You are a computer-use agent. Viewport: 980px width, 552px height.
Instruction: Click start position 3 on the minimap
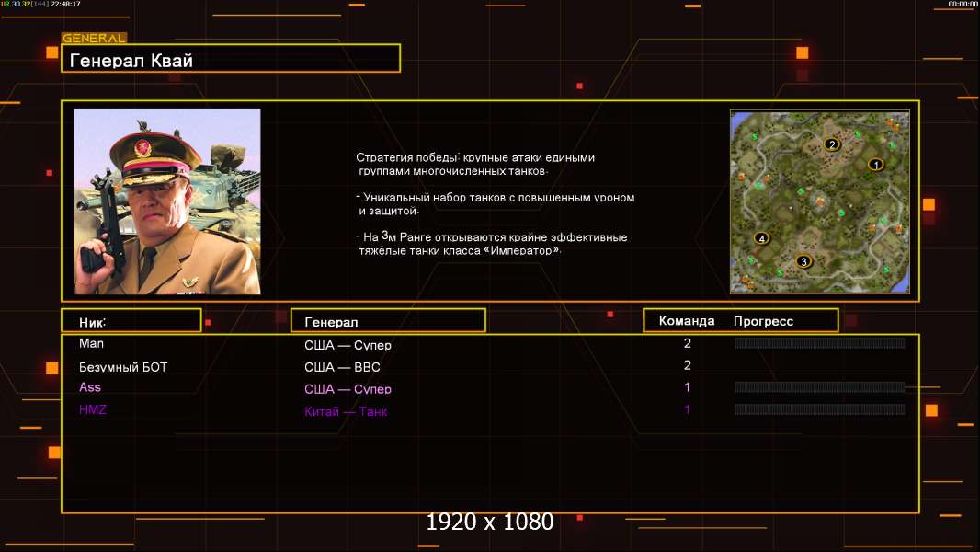click(804, 261)
